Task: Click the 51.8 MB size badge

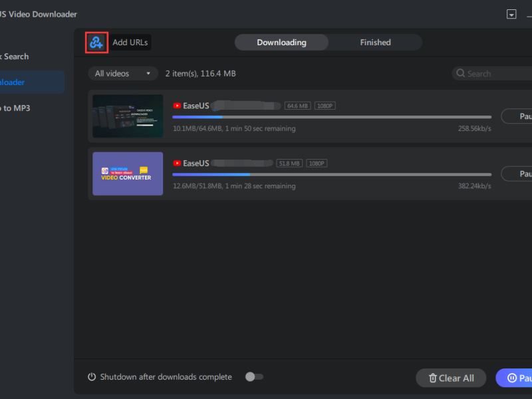Action: coord(289,164)
